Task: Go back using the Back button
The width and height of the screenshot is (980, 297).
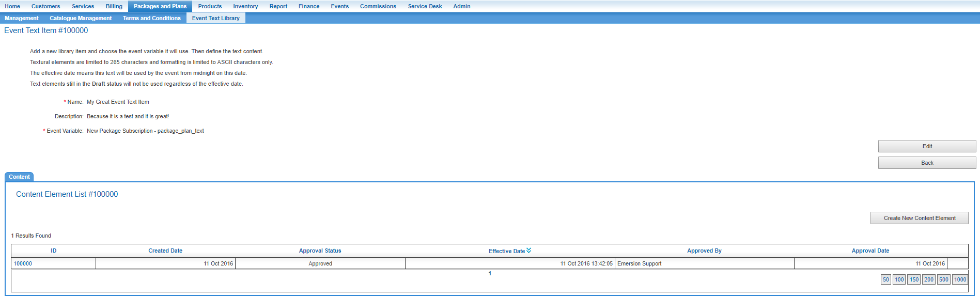Action: [x=927, y=163]
